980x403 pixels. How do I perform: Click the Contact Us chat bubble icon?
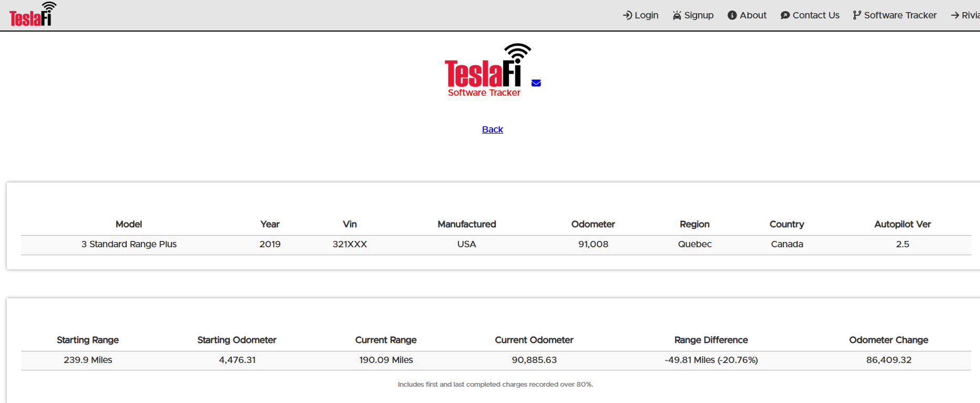785,15
